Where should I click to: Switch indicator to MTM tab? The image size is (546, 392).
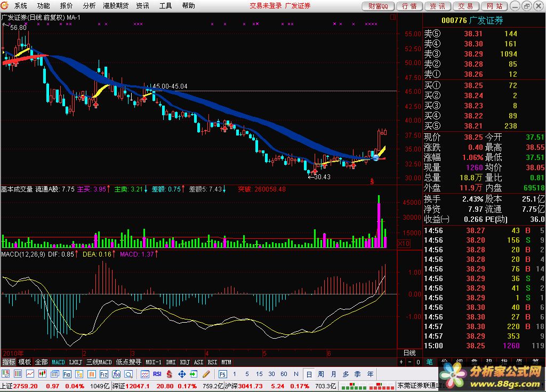[x=226, y=362]
